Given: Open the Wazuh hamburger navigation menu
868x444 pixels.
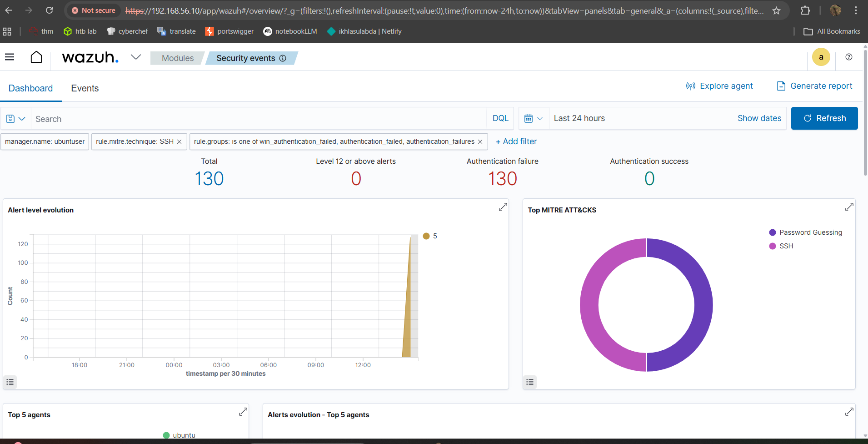Looking at the screenshot, I should [x=10, y=57].
